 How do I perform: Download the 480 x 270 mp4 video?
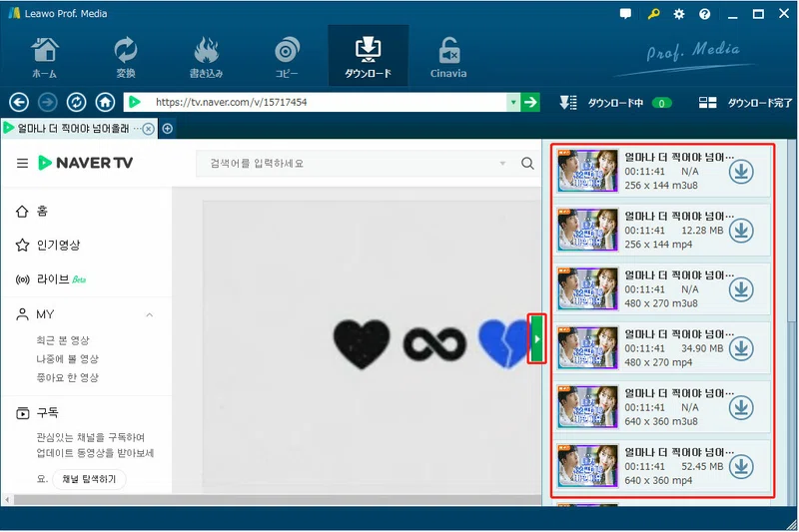point(741,348)
